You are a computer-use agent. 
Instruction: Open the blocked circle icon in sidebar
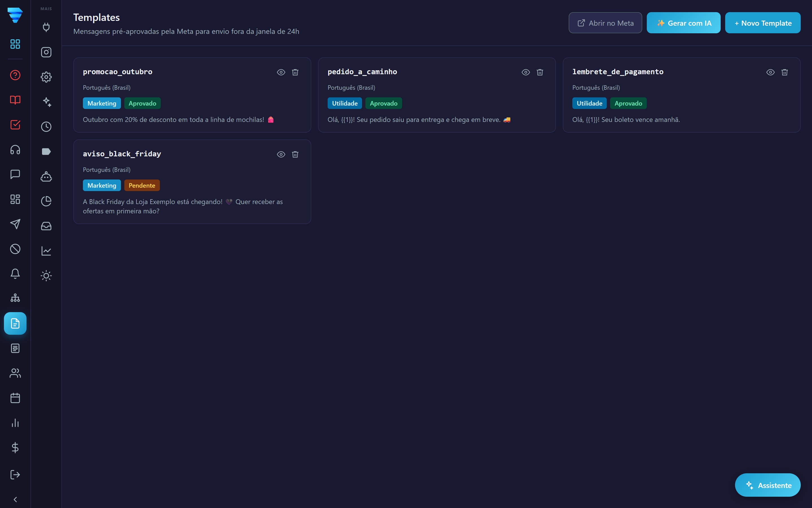click(x=15, y=249)
